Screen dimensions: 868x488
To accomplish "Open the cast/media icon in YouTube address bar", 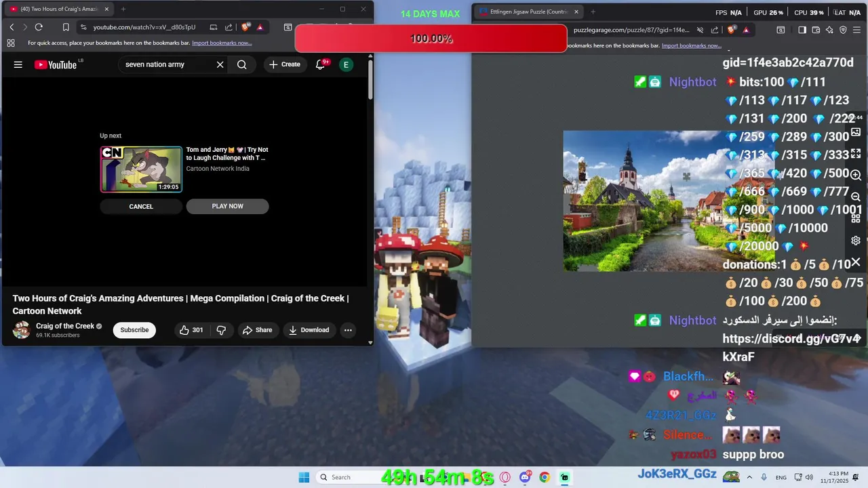I will point(213,27).
